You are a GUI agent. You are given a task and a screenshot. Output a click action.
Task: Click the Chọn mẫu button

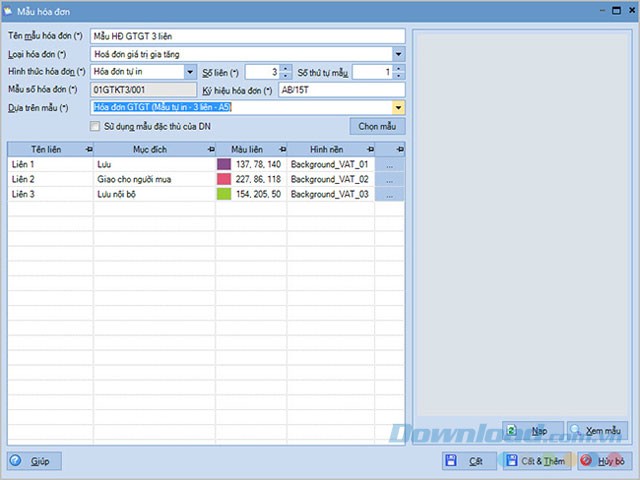[377, 127]
